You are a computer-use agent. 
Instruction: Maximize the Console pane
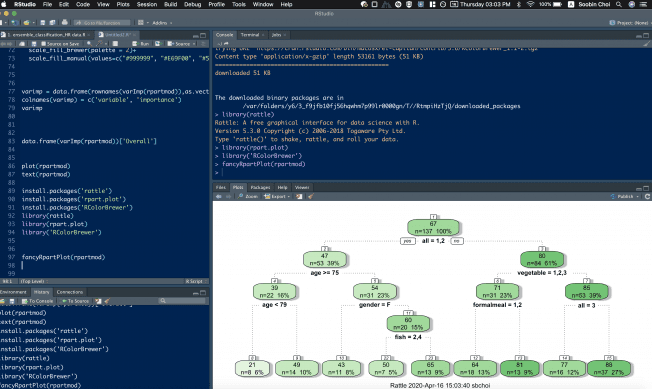click(x=646, y=36)
